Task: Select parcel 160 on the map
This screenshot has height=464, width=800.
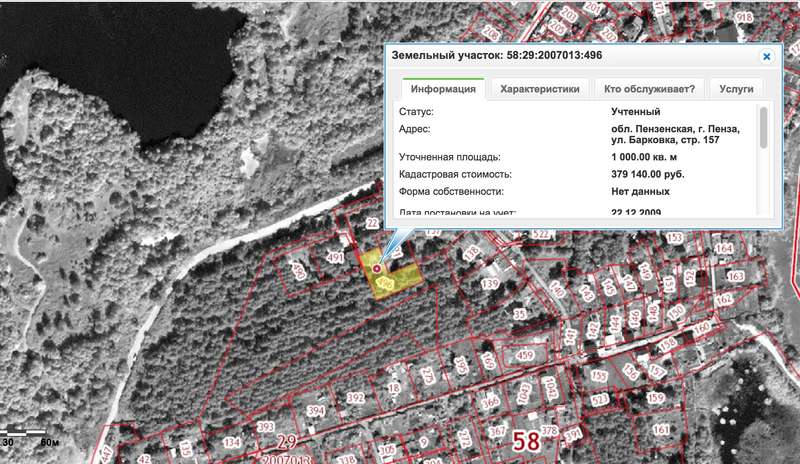Action: point(702,327)
